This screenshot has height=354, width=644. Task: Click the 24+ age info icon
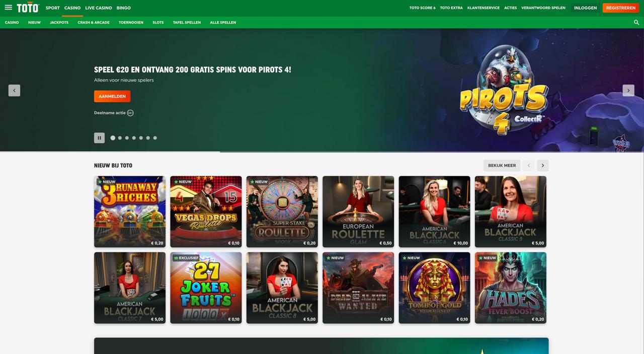pyautogui.click(x=130, y=113)
